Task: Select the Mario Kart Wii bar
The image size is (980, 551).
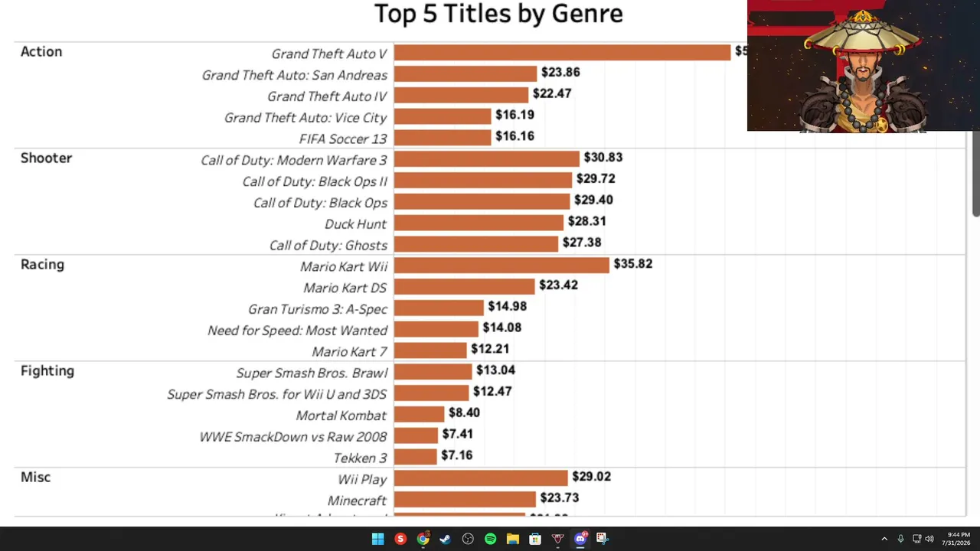Action: pos(501,265)
